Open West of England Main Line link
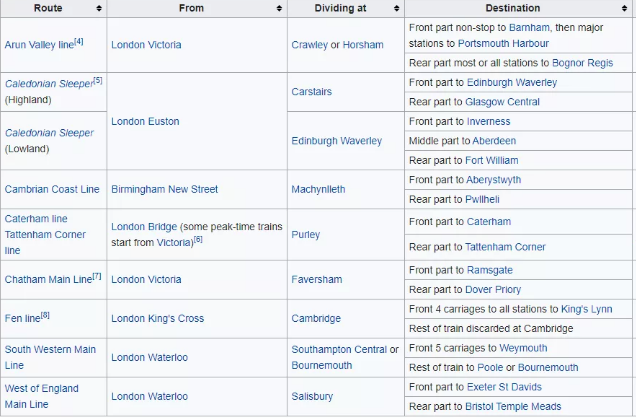This screenshot has height=418, width=636. click(41, 396)
